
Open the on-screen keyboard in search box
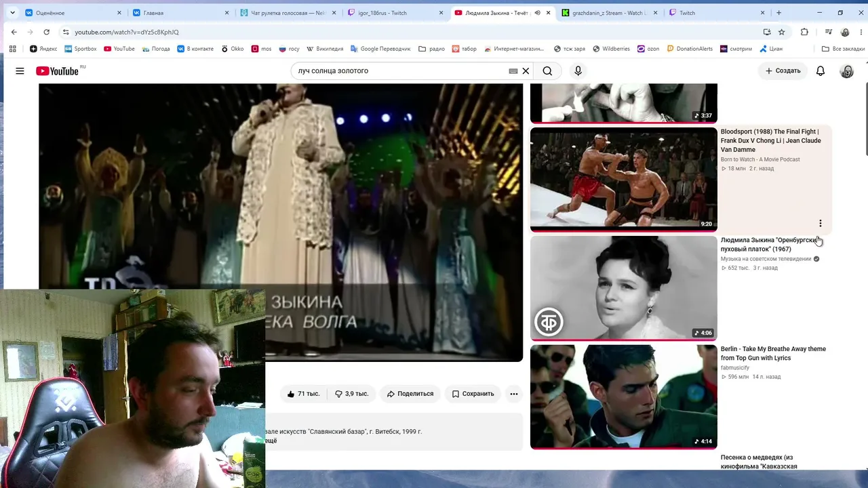[x=513, y=70]
